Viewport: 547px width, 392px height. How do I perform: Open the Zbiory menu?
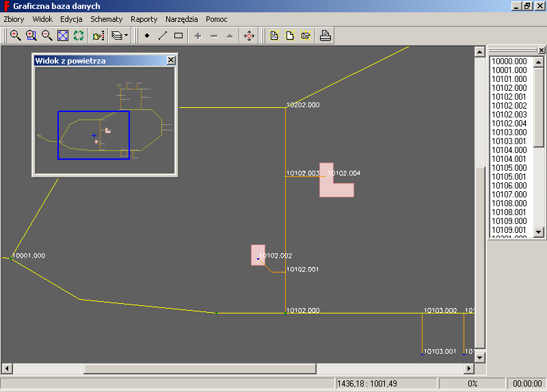14,19
